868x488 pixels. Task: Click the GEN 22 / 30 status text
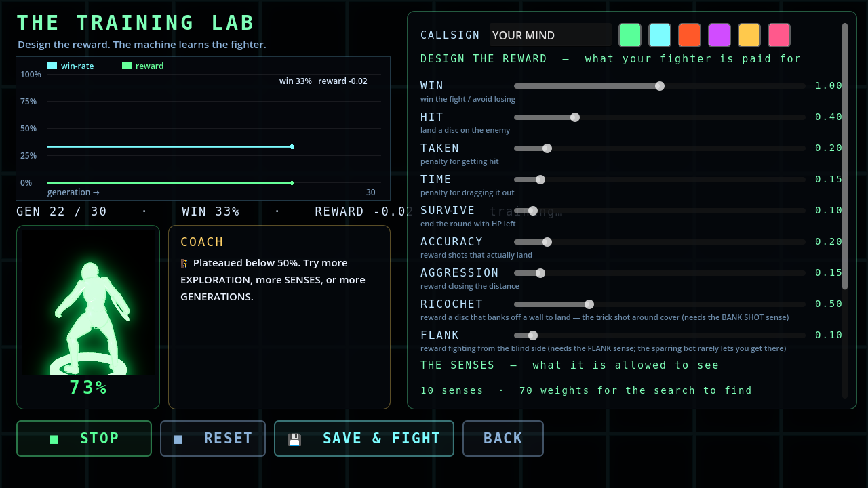coord(62,211)
